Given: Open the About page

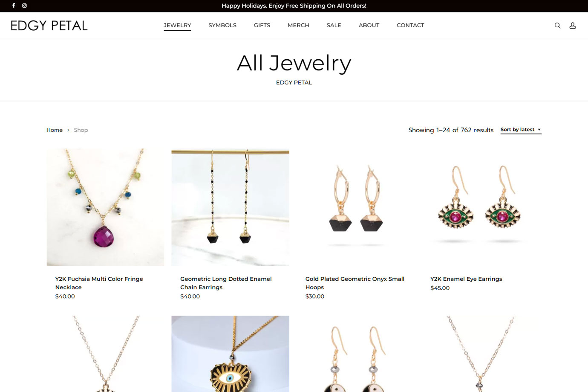Looking at the screenshot, I should tap(369, 26).
